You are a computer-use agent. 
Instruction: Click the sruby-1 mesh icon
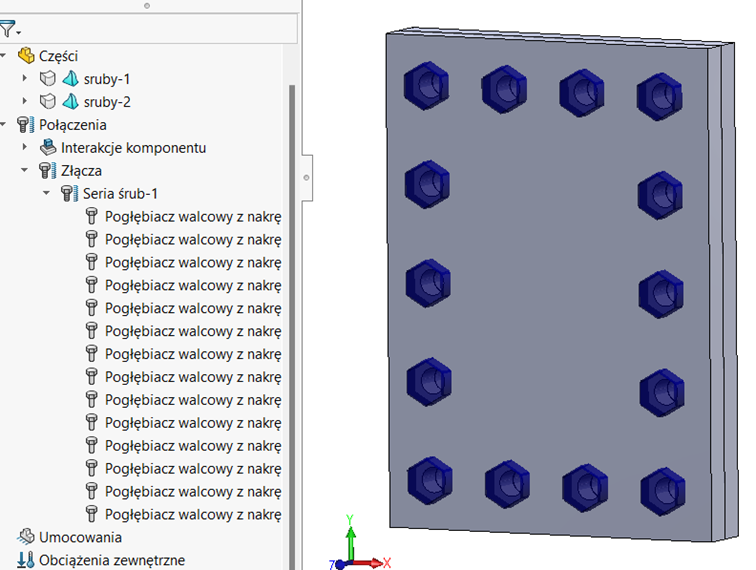click(70, 79)
